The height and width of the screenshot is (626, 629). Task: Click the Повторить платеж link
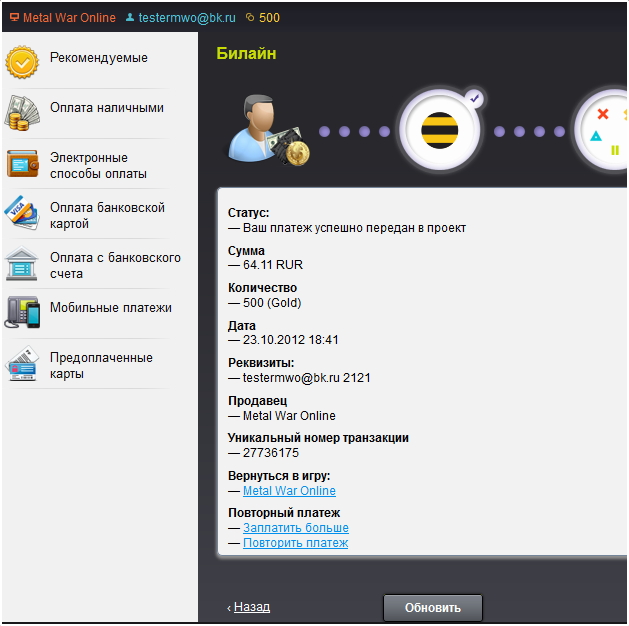click(295, 543)
